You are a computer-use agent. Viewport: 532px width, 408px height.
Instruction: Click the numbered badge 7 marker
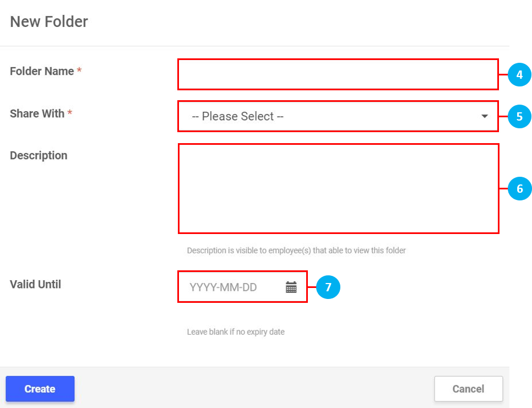click(328, 287)
